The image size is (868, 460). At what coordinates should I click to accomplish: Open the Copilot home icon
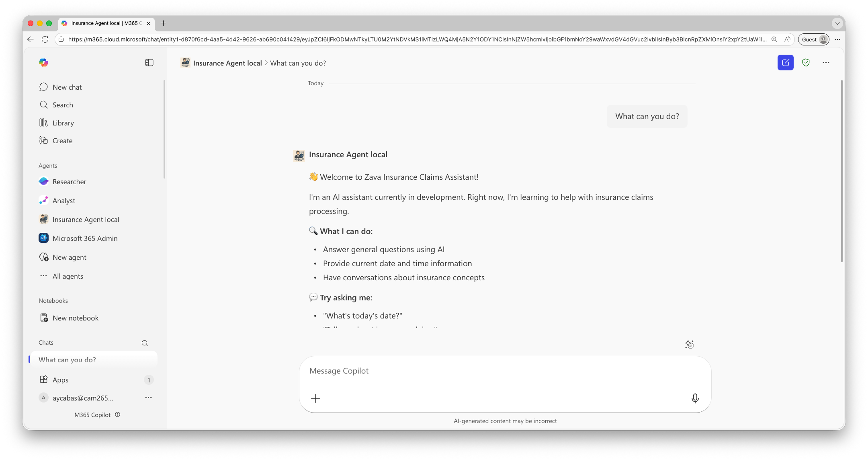43,63
